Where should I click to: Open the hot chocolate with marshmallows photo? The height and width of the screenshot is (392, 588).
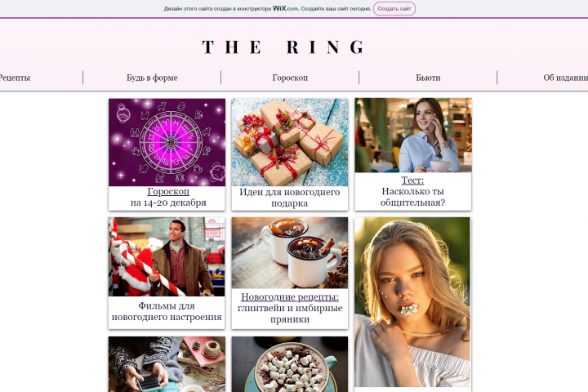point(290,364)
